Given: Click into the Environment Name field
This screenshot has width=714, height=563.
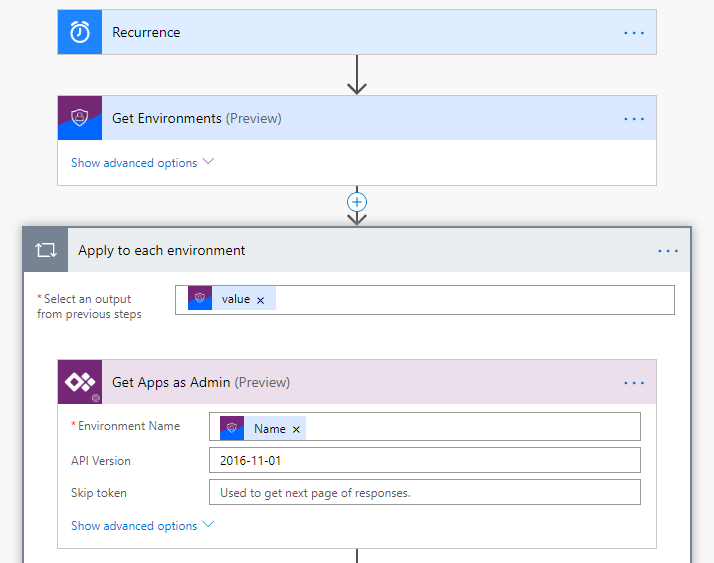Looking at the screenshot, I should pos(470,428).
